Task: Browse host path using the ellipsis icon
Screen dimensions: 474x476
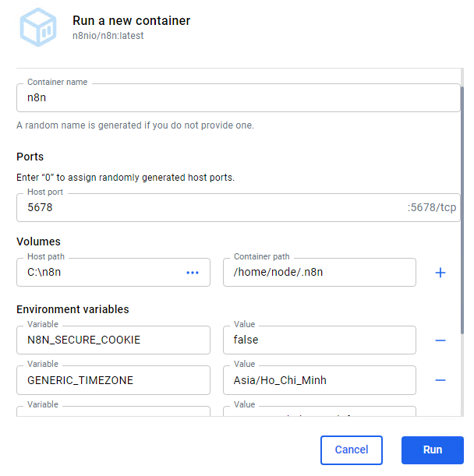Action: (193, 273)
